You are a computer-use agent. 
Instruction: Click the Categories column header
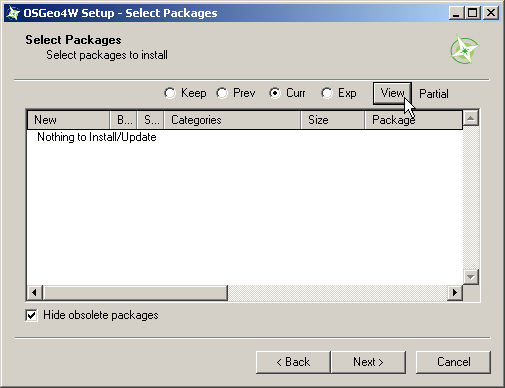[232, 120]
